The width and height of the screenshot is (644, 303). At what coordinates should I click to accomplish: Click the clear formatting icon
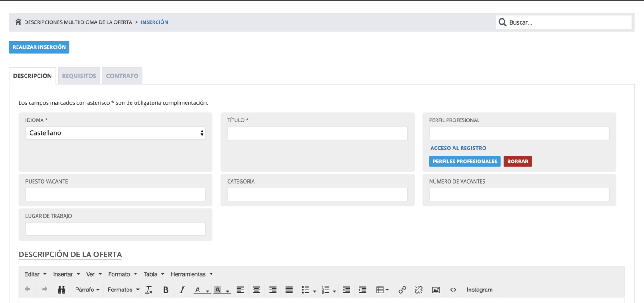tap(149, 290)
